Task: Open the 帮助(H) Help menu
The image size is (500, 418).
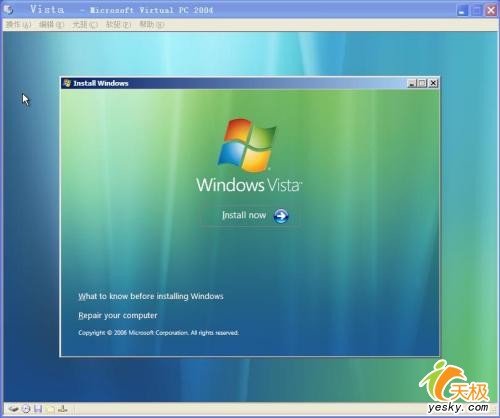Action: [152, 25]
